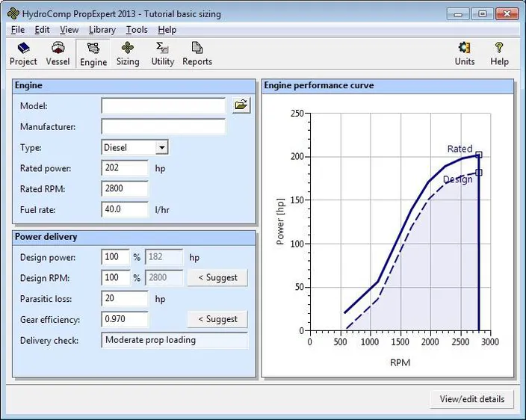
Task: Click the Delivery check Moderate prop loading box
Action: (x=175, y=340)
